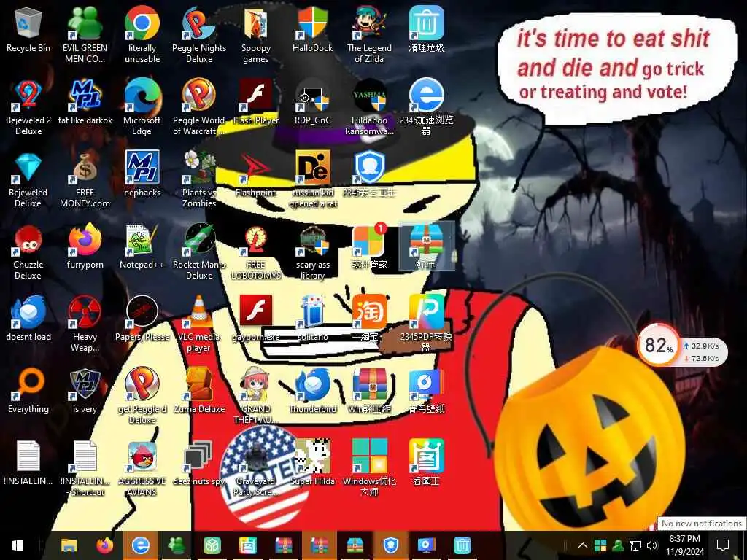Viewport: 747px width, 560px height.
Task: Open Peggle Nights Deluxe shortcut
Action: coord(199,34)
